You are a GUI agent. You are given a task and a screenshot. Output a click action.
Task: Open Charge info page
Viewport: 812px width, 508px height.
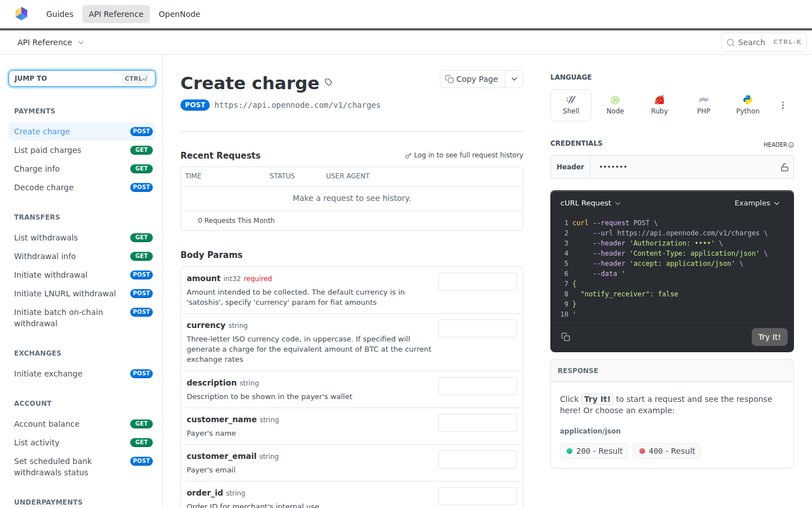coord(82,169)
